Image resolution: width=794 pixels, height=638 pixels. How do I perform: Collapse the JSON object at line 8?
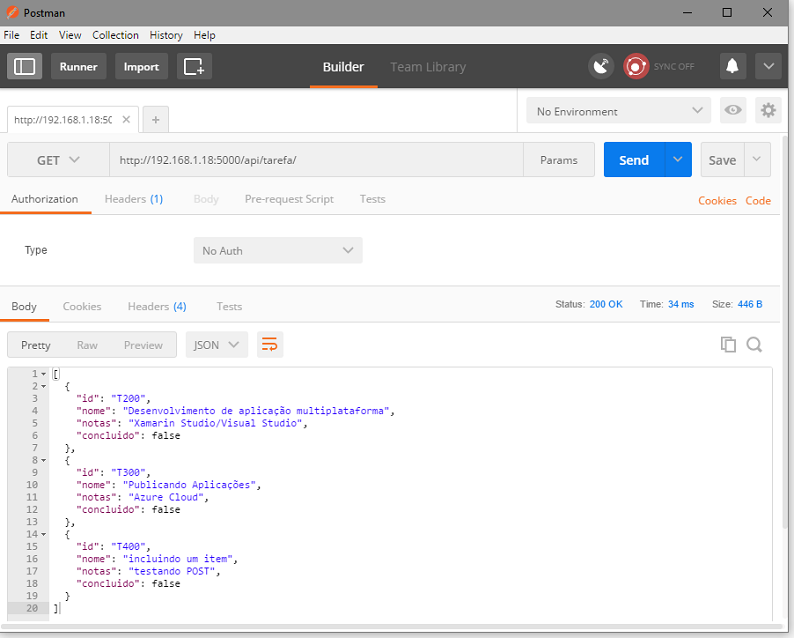[44, 460]
